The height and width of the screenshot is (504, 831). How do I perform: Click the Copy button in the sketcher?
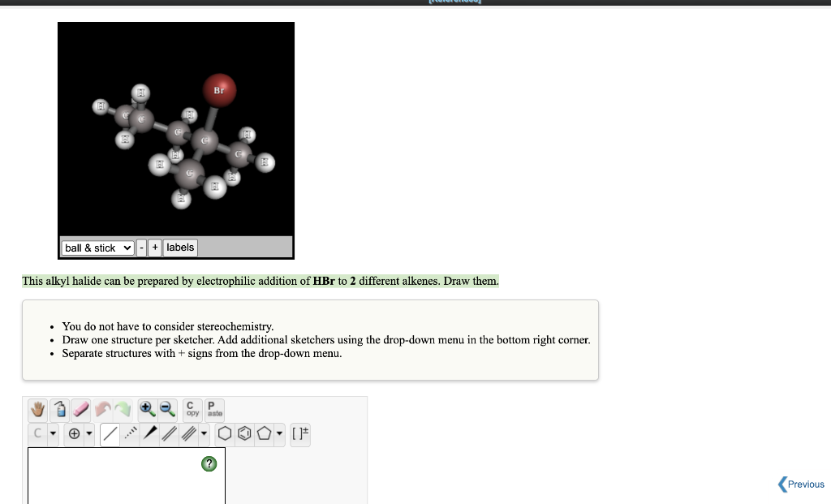click(192, 409)
